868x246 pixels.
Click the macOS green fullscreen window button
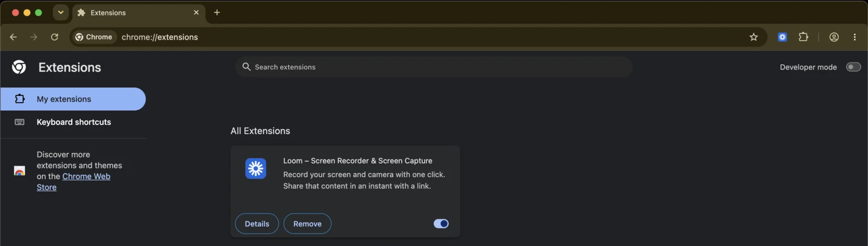tap(39, 12)
